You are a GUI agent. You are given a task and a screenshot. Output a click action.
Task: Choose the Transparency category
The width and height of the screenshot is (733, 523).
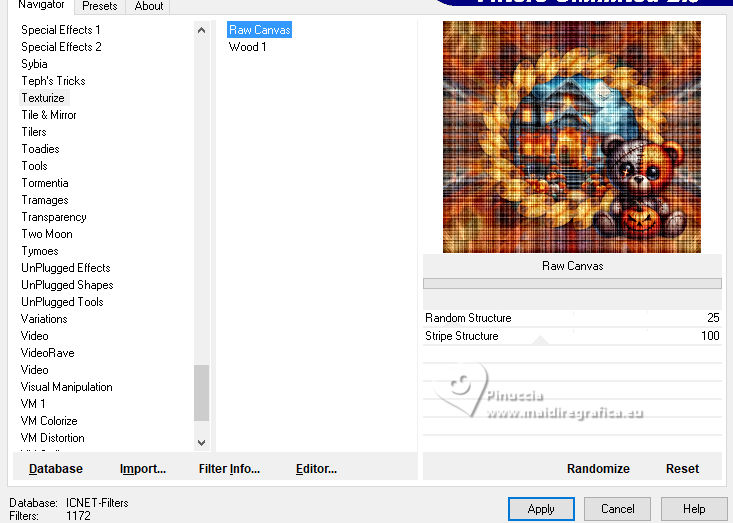(54, 217)
